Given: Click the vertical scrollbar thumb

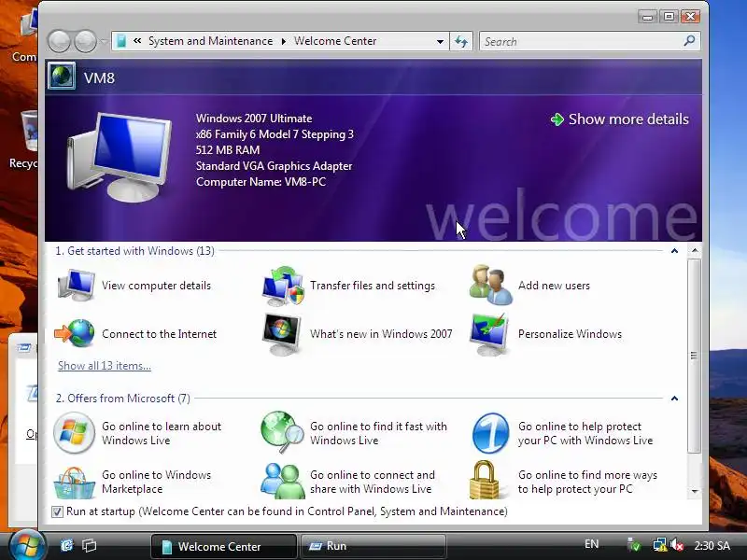Looking at the screenshot, I should point(694,356).
